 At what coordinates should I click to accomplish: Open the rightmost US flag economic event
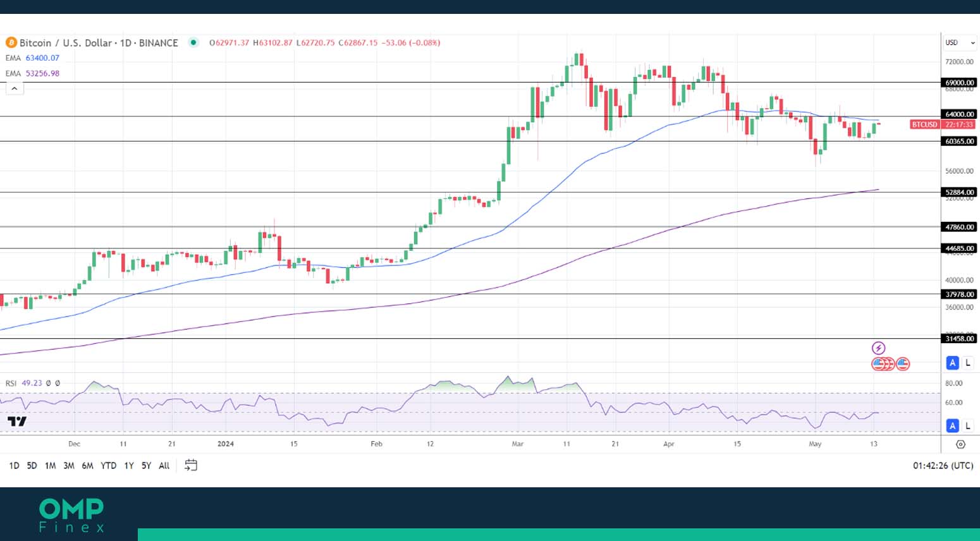tap(903, 364)
